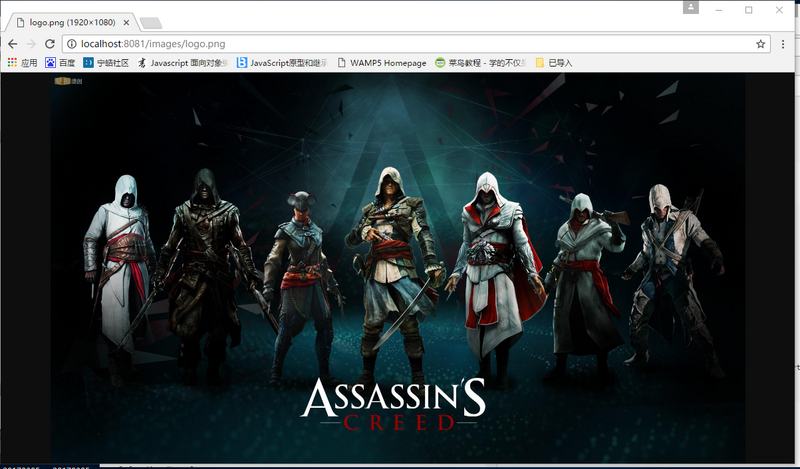Open a new tab with the new-tab button

pyautogui.click(x=151, y=23)
